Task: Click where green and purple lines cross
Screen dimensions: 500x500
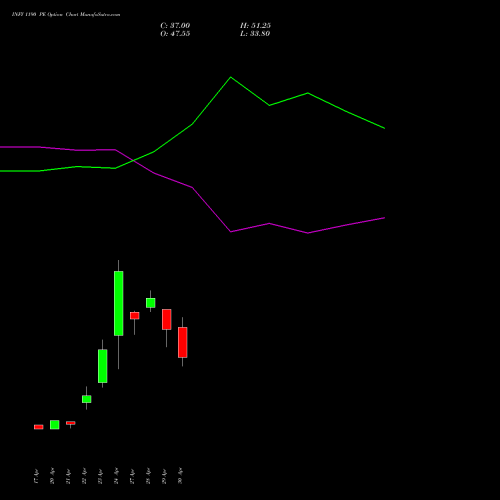Action: [133, 161]
